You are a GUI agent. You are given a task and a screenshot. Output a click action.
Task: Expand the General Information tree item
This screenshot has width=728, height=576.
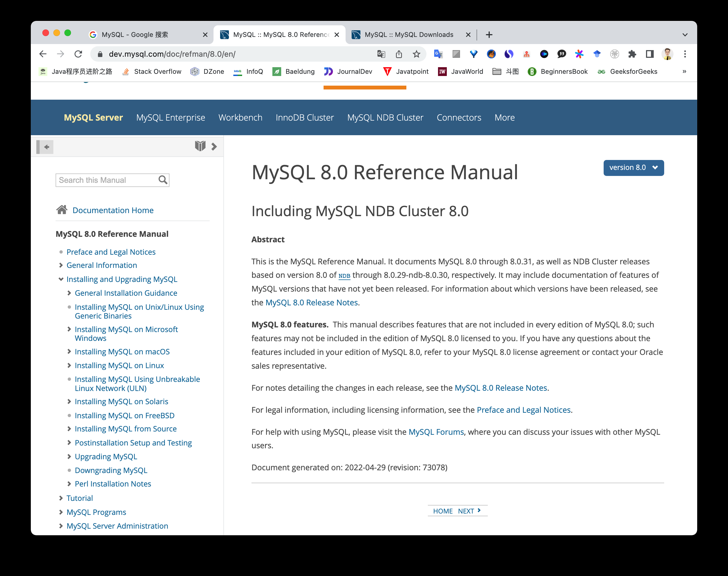point(61,265)
